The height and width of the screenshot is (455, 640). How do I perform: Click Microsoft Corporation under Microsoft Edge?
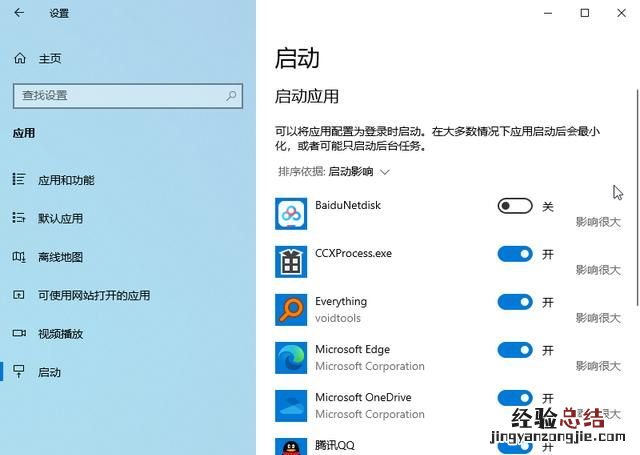370,366
